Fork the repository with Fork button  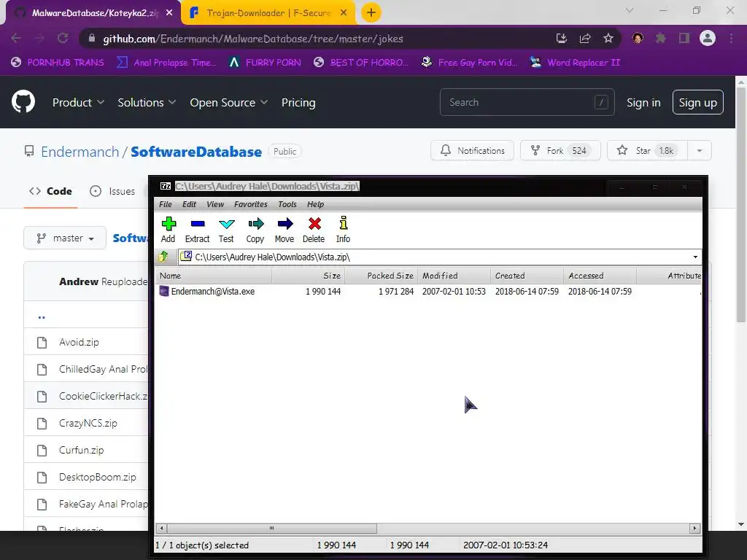point(560,150)
